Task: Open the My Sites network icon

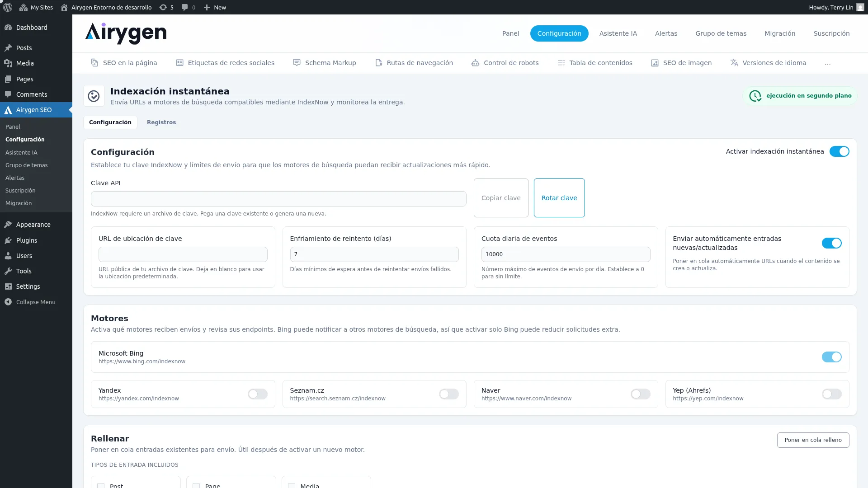Action: click(24, 7)
